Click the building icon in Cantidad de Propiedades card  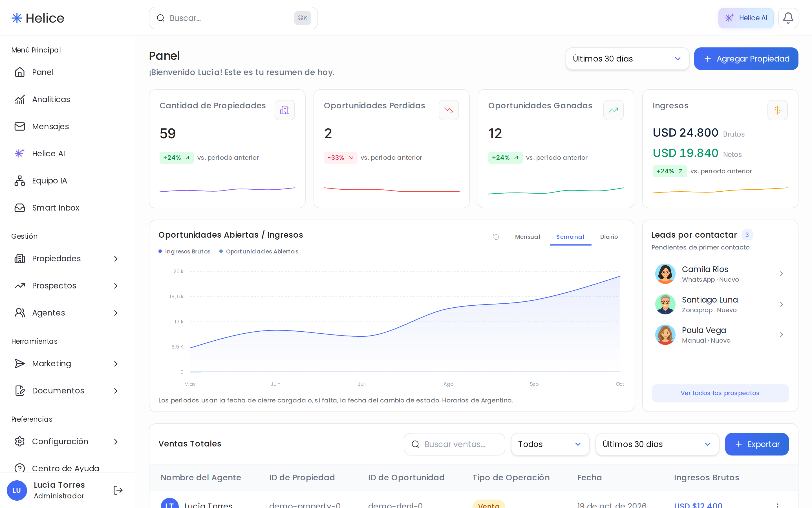click(284, 110)
